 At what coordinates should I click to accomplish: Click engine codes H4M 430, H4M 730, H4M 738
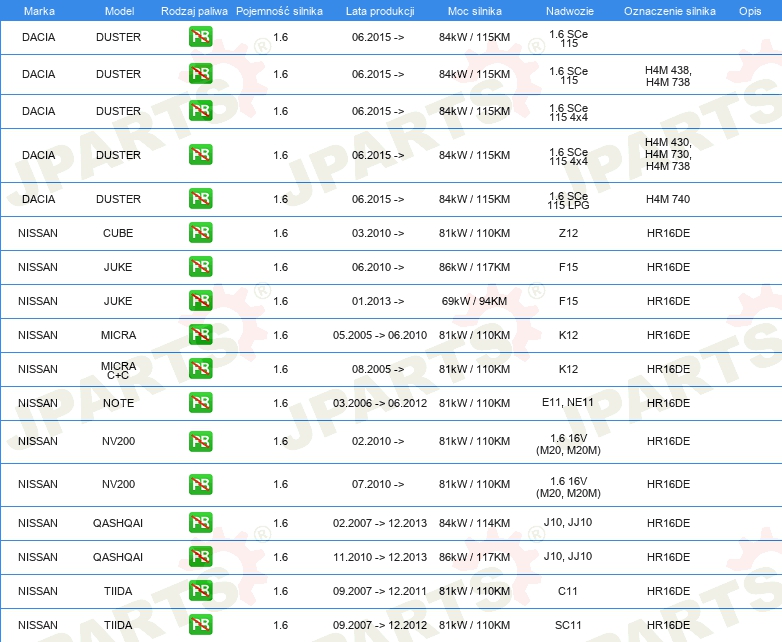point(668,154)
